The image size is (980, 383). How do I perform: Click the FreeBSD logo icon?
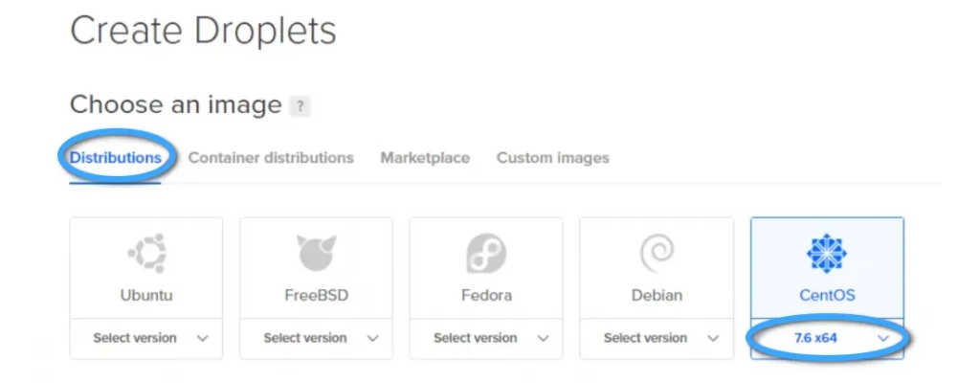[316, 254]
